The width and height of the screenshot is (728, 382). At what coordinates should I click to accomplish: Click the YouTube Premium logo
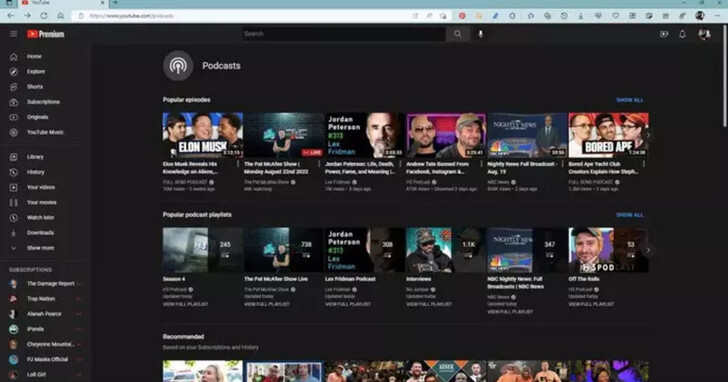pos(46,34)
